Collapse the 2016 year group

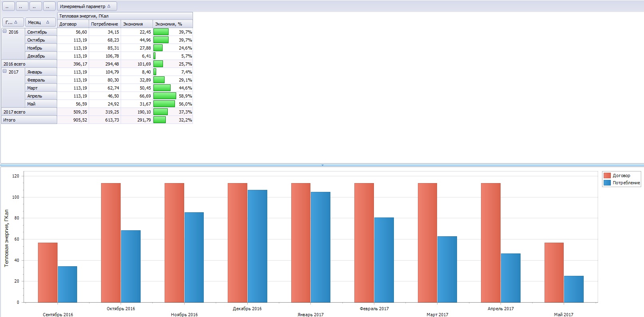click(x=5, y=31)
